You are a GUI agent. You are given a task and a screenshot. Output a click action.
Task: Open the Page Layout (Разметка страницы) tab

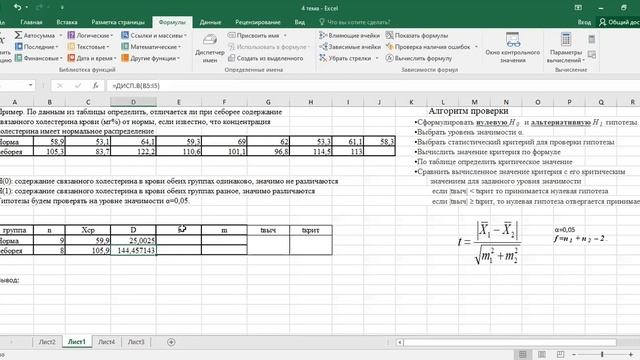[x=118, y=22]
